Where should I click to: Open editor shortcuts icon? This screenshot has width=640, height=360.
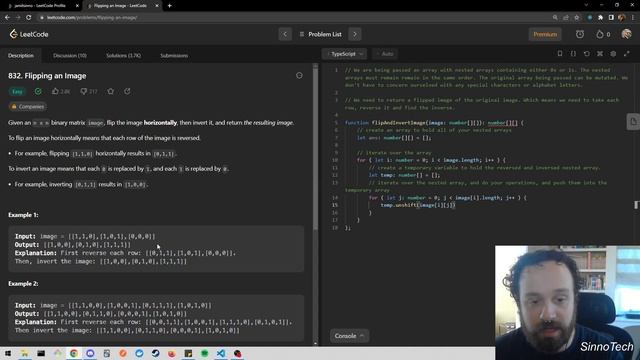600,53
